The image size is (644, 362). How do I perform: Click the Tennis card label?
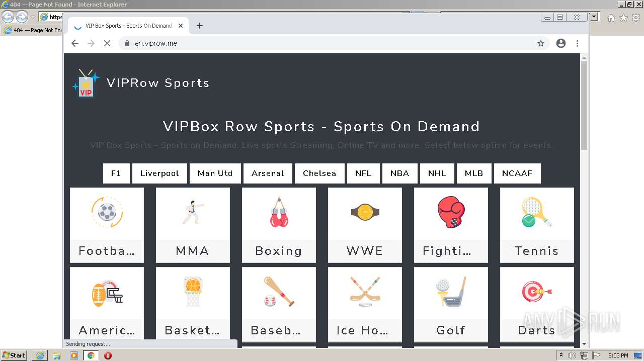536,251
